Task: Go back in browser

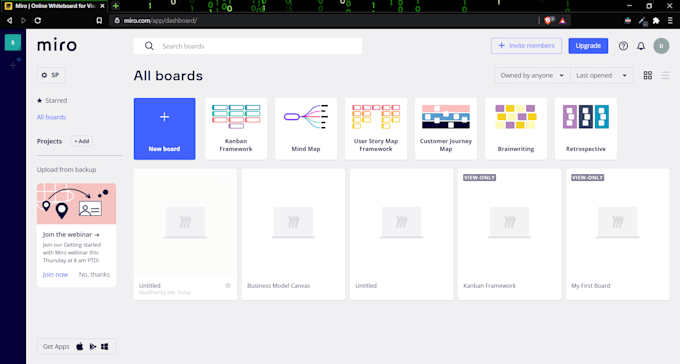Action: (x=10, y=20)
